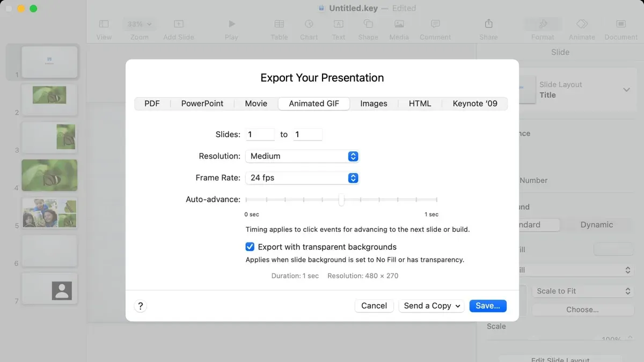This screenshot has height=362, width=644.
Task: Select slide 5 photo collage thumbnail
Action: pos(49,213)
